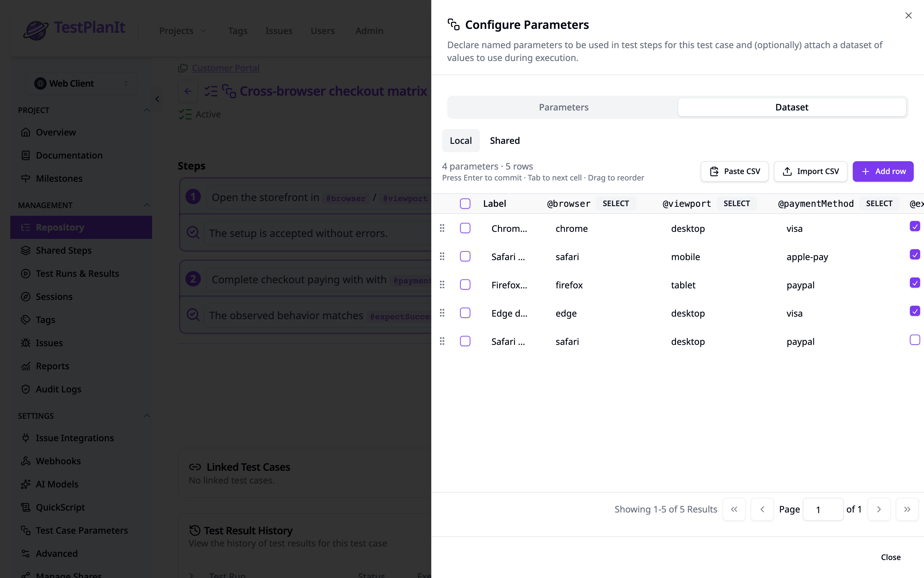This screenshot has height=578, width=924.
Task: Open the Shared Steps layers icon
Action: 26,250
